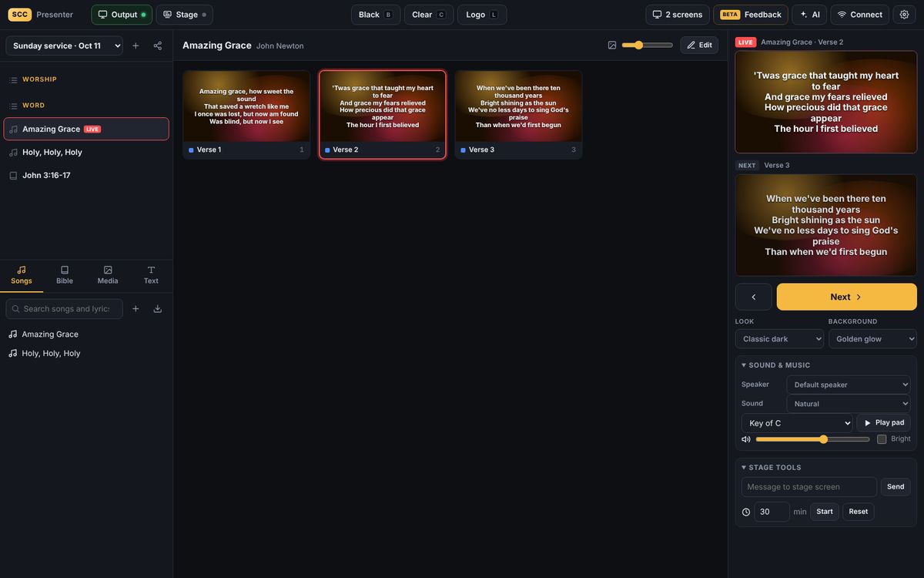
Task: Open the Key of C dropdown
Action: [x=797, y=423]
